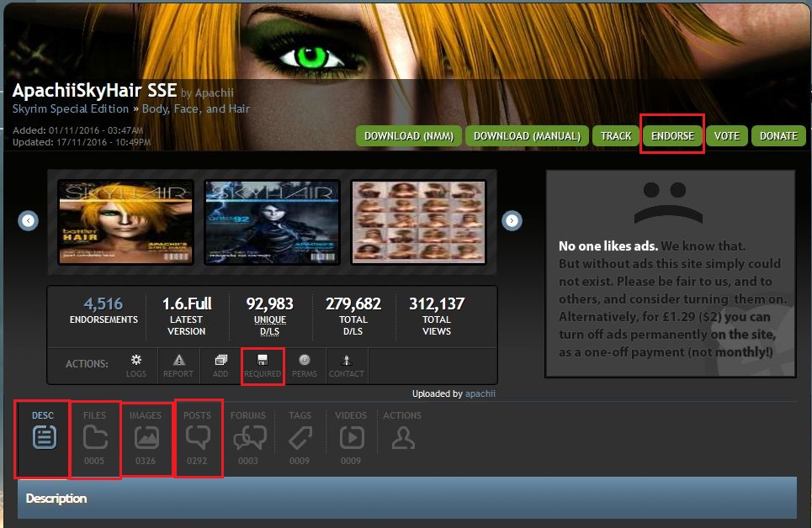
Task: Click the Download (Manual) button
Action: (x=528, y=136)
